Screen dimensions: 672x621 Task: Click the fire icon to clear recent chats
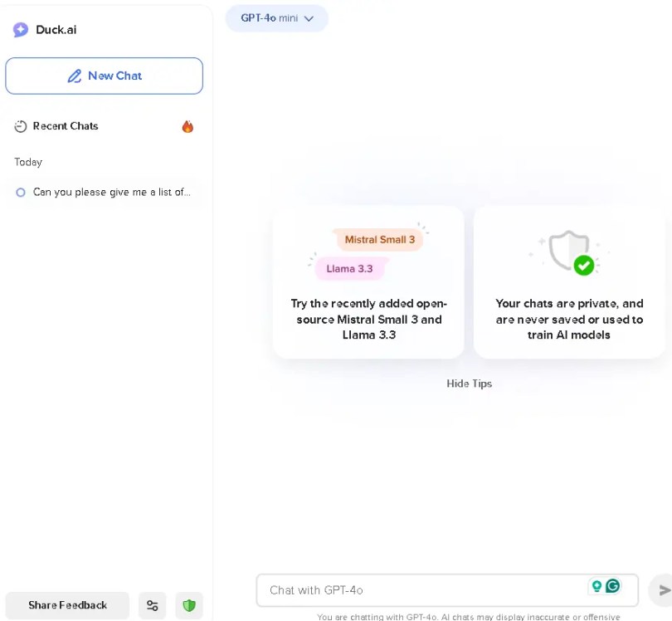(187, 126)
